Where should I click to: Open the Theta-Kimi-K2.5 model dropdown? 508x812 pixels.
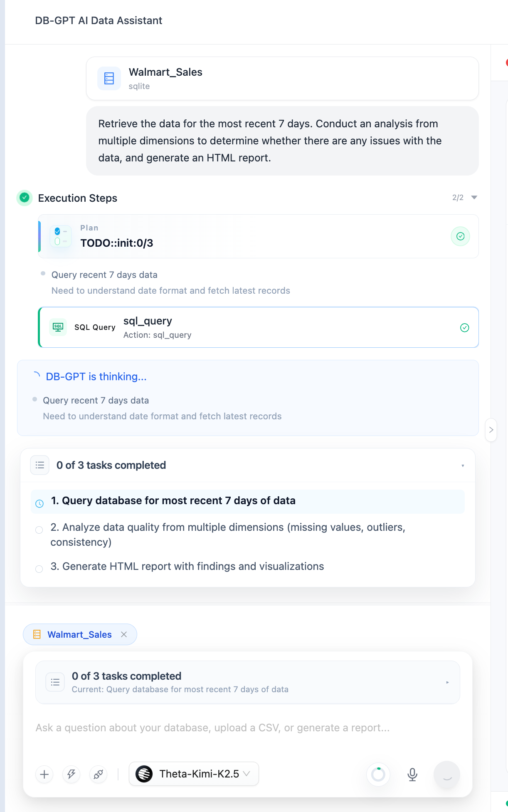coord(194,774)
